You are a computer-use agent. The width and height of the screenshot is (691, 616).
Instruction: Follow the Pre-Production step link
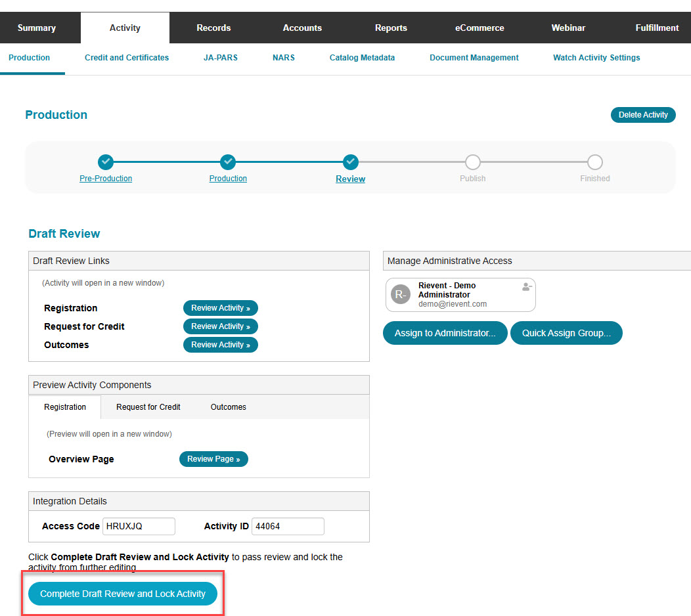coord(106,179)
